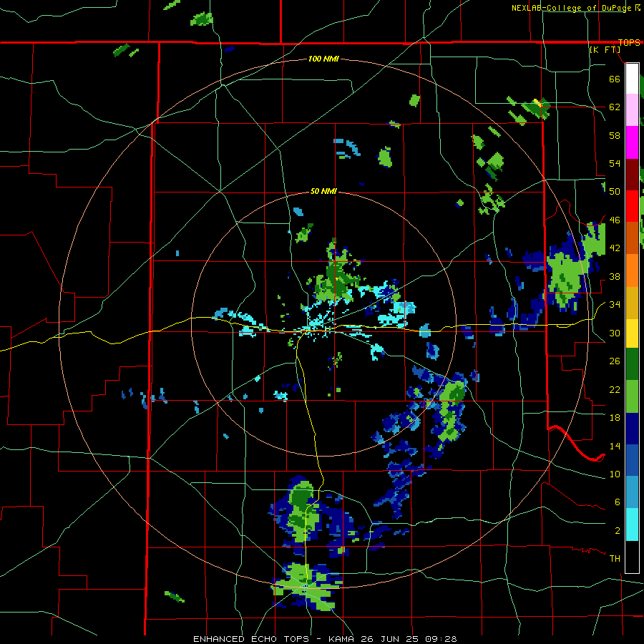Click the white 66 K FT legend swatch
This screenshot has width=644, height=644.
click(x=632, y=79)
